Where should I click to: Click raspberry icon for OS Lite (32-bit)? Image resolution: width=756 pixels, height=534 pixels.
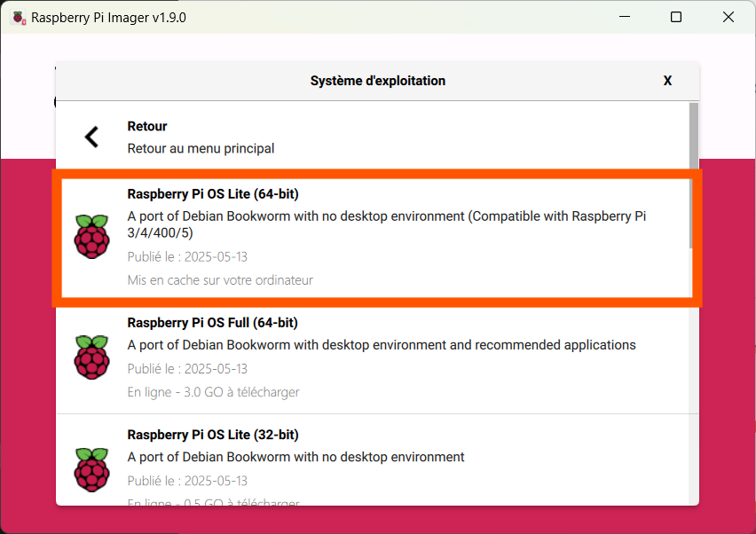(91, 469)
